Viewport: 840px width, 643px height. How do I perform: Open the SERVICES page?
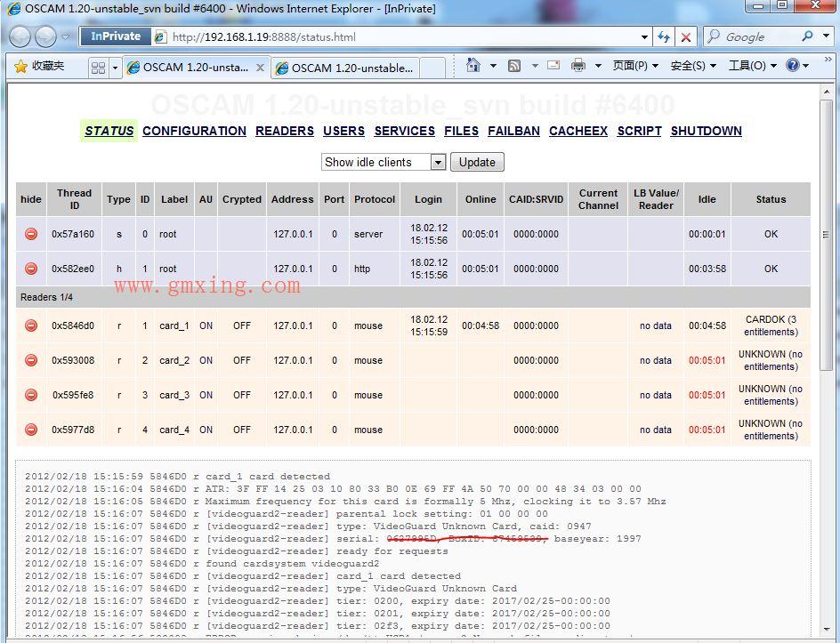[x=405, y=131]
